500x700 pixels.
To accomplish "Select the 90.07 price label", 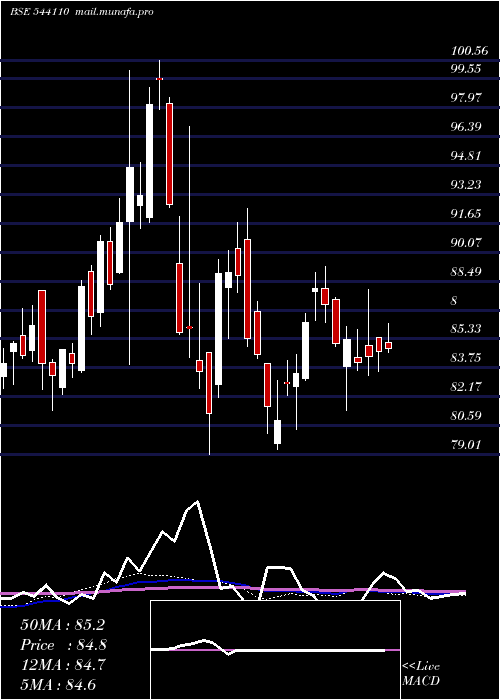I will [466, 242].
